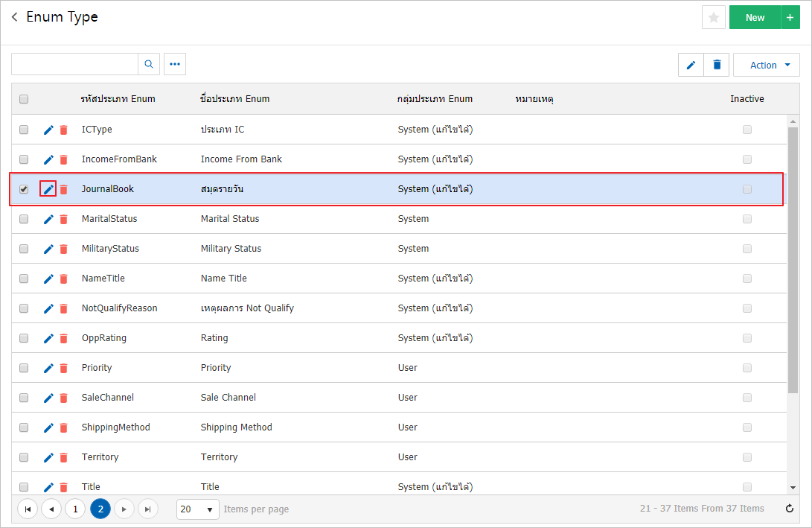Screen dimensions: 812x528
Task: Sort by รหัสประเภท Enum column header
Action: (118, 99)
